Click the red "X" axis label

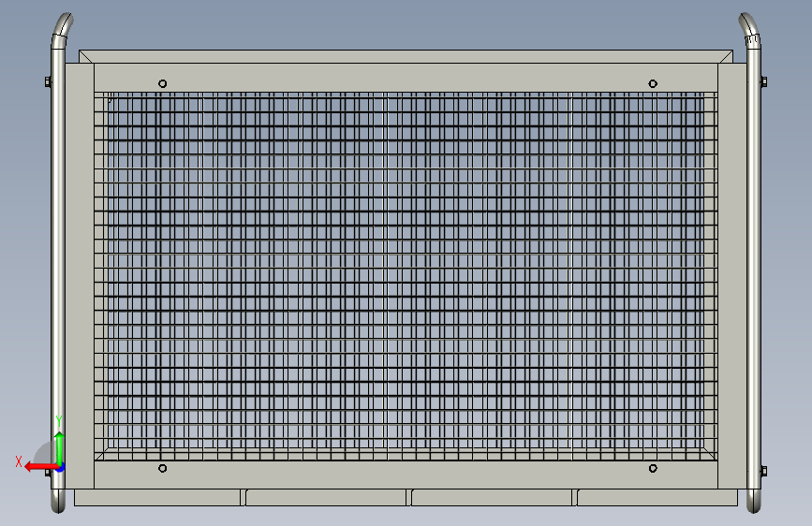[x=19, y=461]
